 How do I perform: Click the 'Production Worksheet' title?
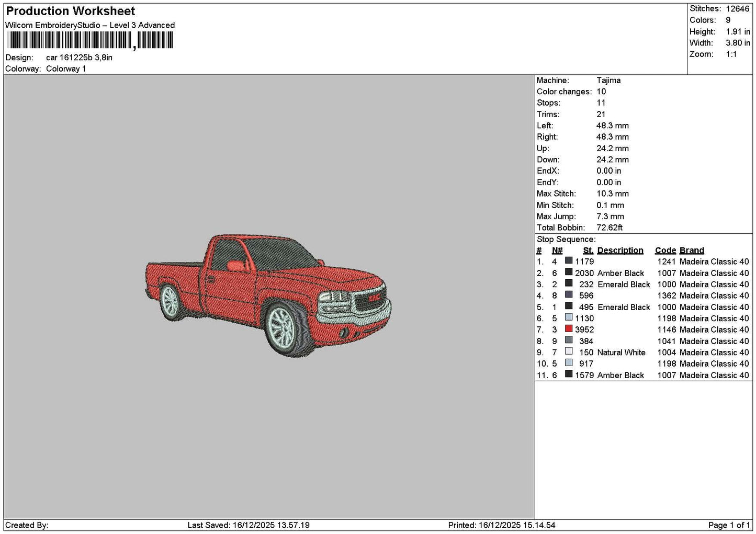tap(71, 11)
